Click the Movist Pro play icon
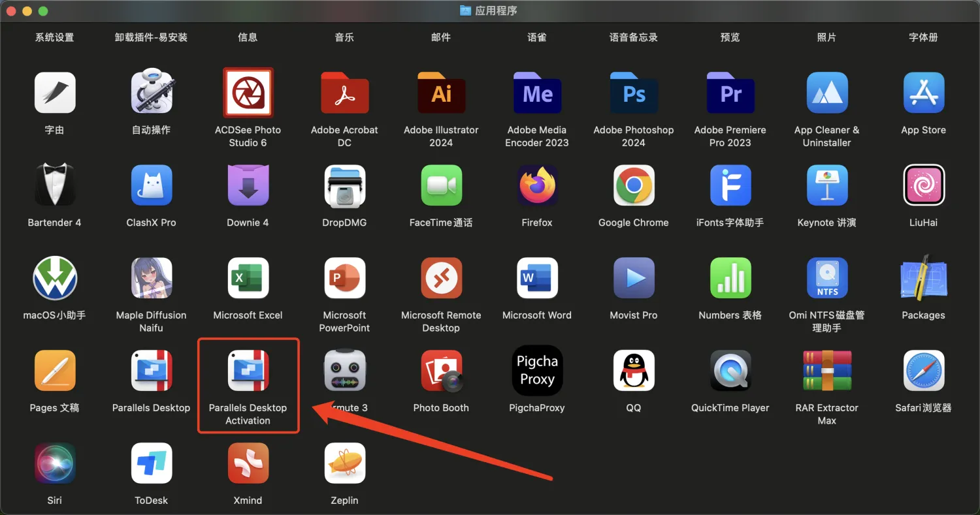980x515 pixels. pos(634,278)
